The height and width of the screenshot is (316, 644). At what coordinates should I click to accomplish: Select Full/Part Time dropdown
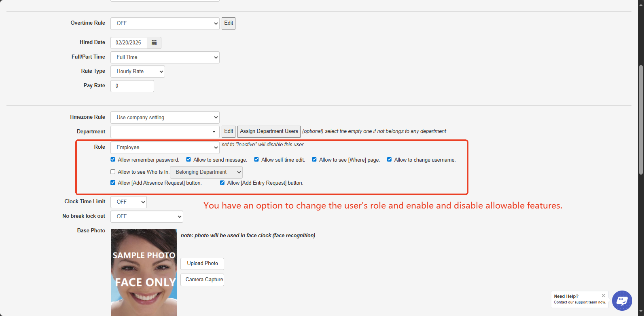coord(165,57)
